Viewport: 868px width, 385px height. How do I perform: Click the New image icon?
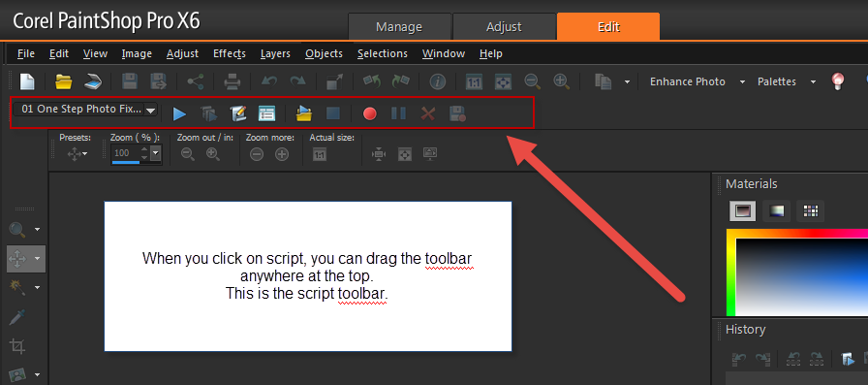27,82
